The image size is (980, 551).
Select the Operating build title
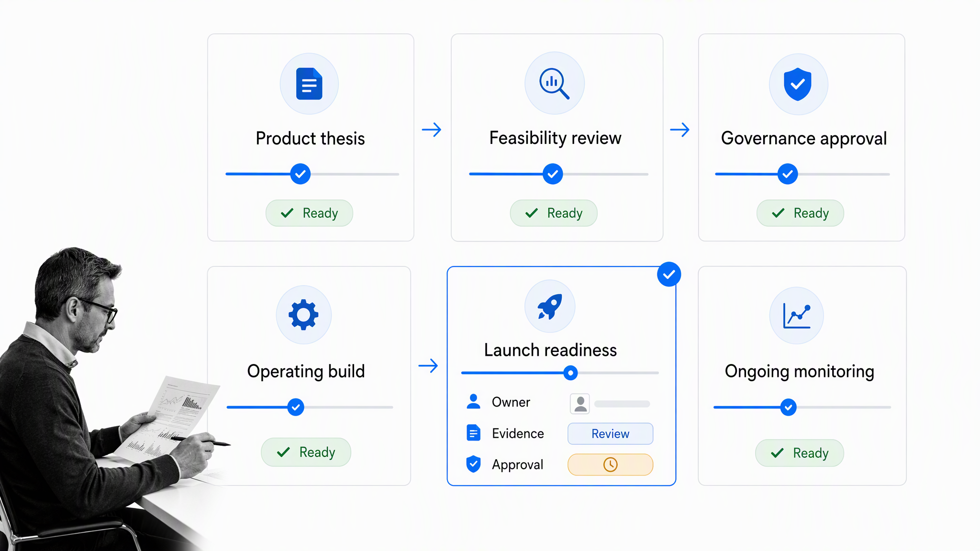coord(306,372)
